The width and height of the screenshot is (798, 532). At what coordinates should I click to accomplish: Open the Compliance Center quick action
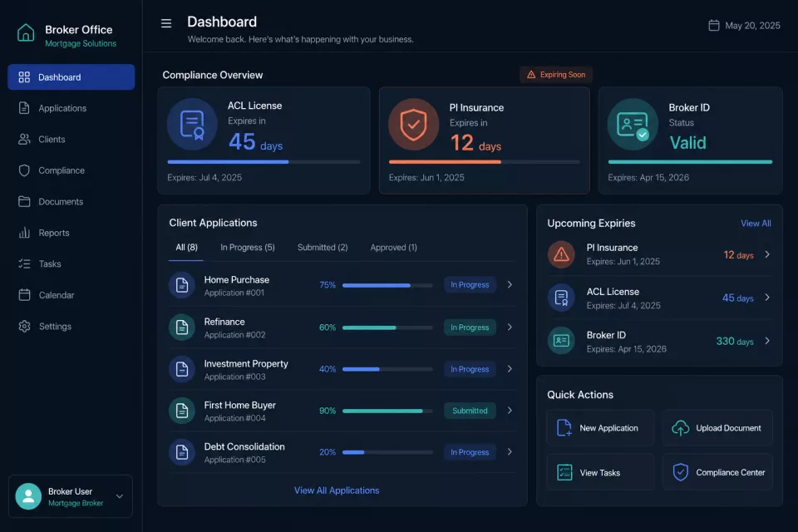coord(717,472)
